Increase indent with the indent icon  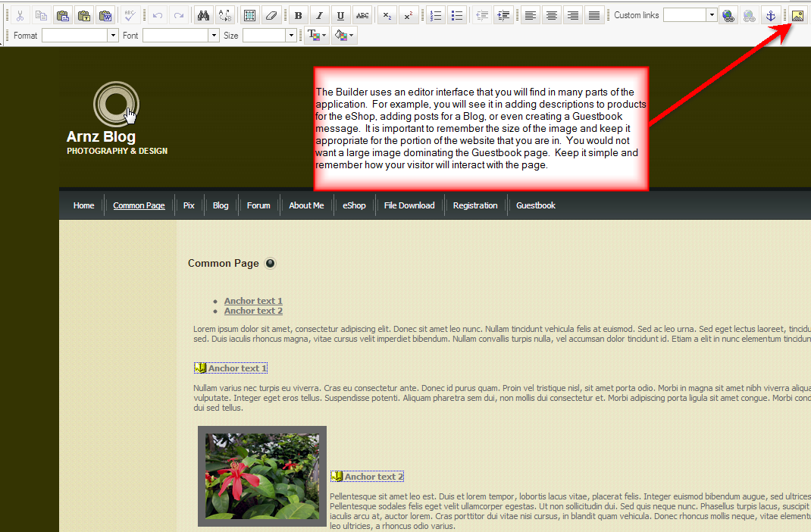tap(503, 16)
